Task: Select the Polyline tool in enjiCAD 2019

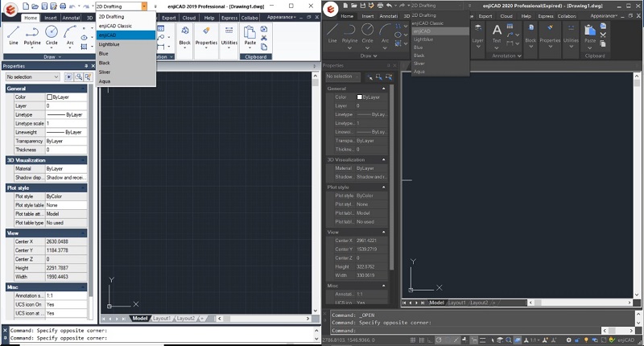Action: click(x=32, y=35)
